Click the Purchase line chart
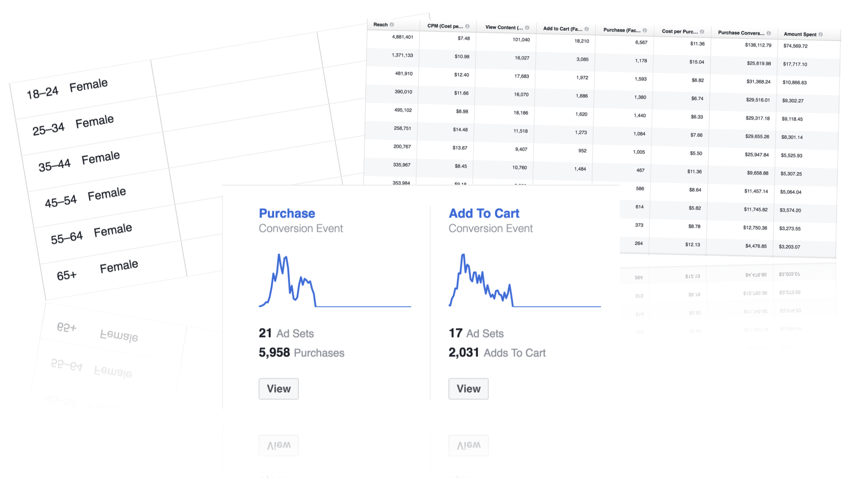Viewport: 868px width, 478px height. click(334, 281)
